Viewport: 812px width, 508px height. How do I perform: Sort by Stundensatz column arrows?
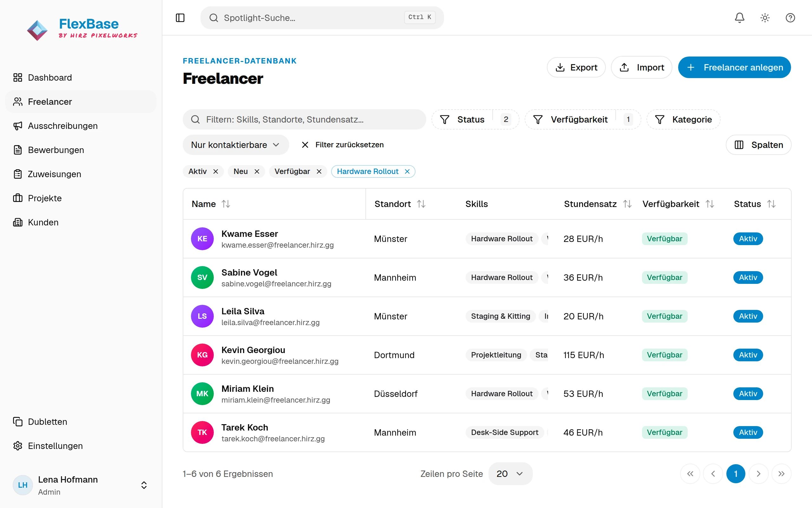627,204
